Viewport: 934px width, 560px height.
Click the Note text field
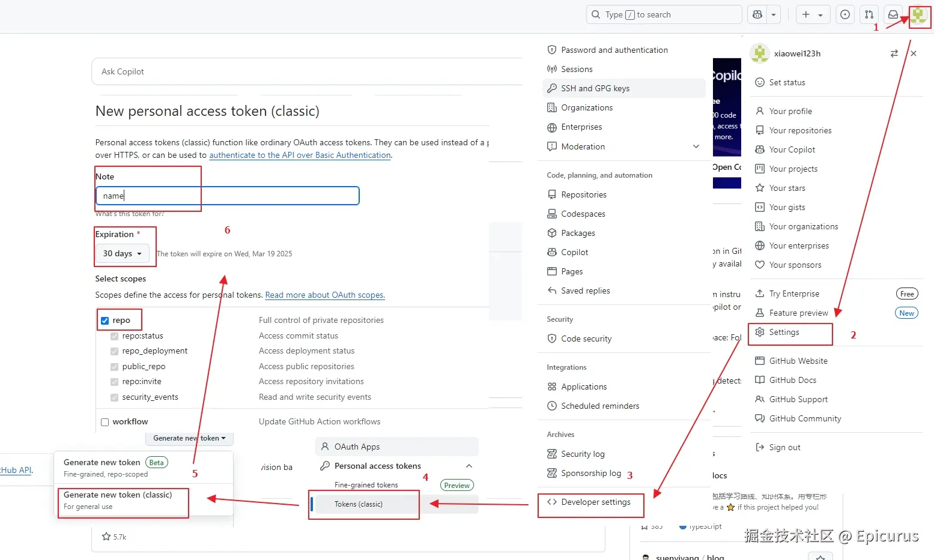(x=228, y=196)
